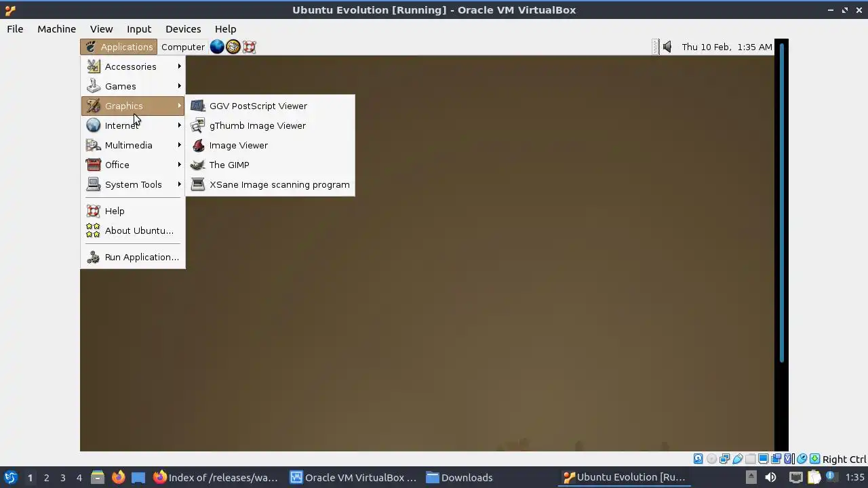Click the guest clock Thu 10 Feb, 1:35 AM
Viewport: 868px width, 488px height.
point(727,47)
